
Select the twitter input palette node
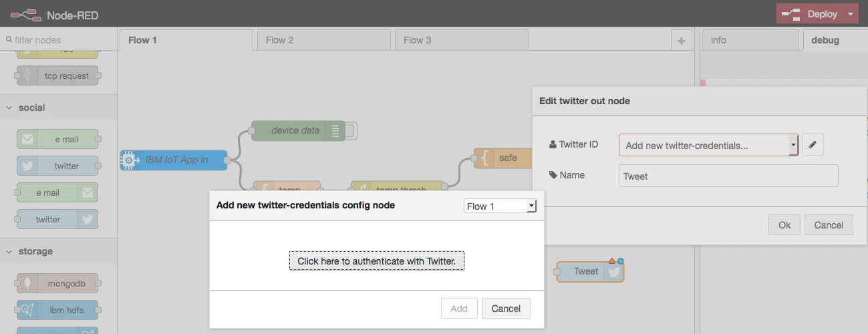[57, 166]
